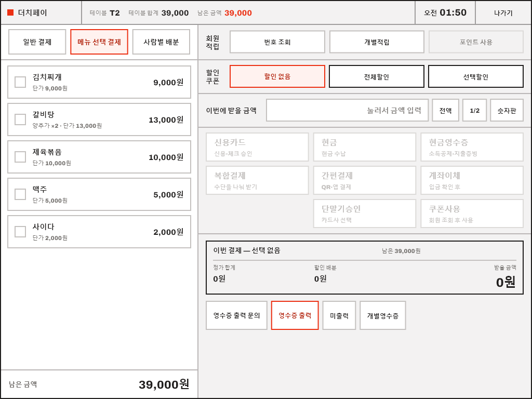This screenshot has height=399, width=532.
Task: Open 번호 조회 member lookup
Action: [x=277, y=42]
